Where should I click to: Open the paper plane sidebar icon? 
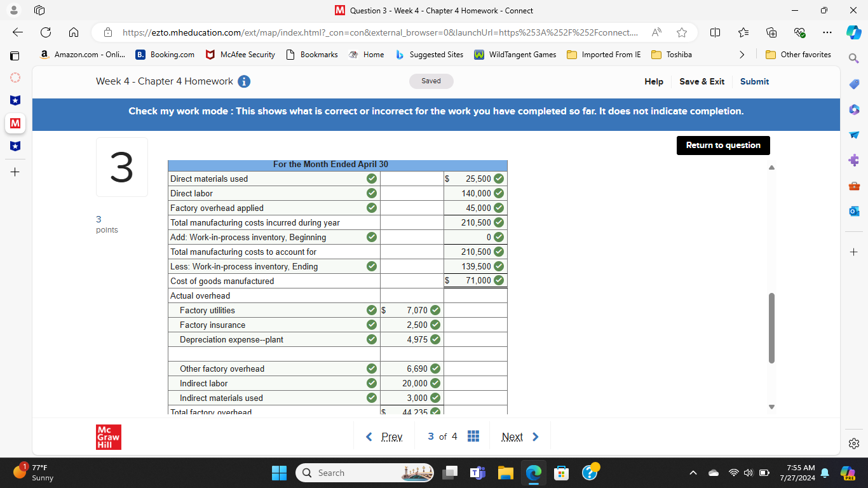pos(854,135)
